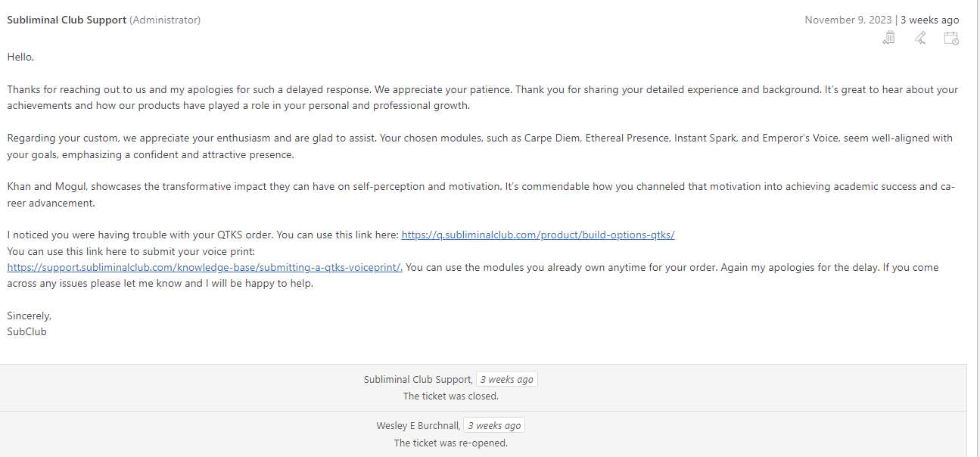Open the submitting-a-qtks-voiceprint knowledge-base link
This screenshot has height=457, width=980.
205,267
